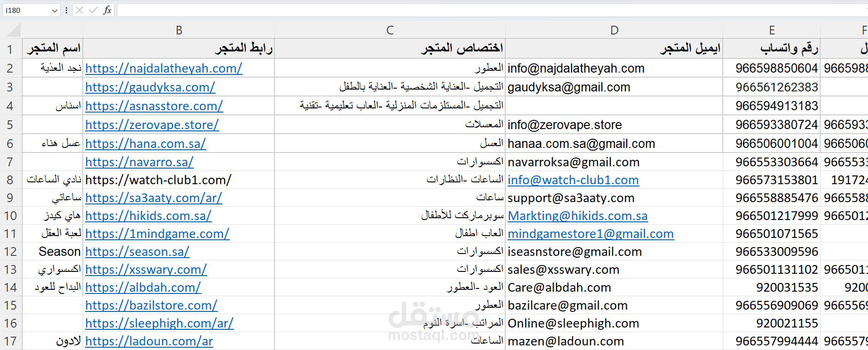Screen dimensions: 868x350
Task: Open the zerovape.store link
Action: (x=152, y=125)
